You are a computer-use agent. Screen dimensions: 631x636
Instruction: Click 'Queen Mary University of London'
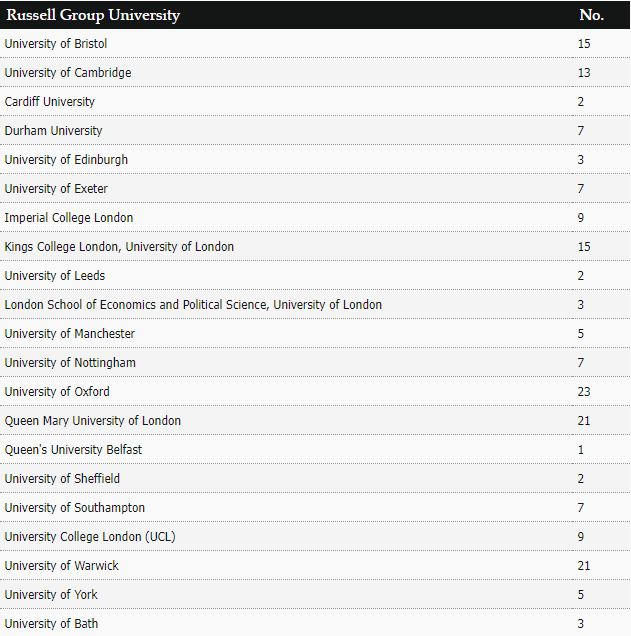(x=92, y=421)
